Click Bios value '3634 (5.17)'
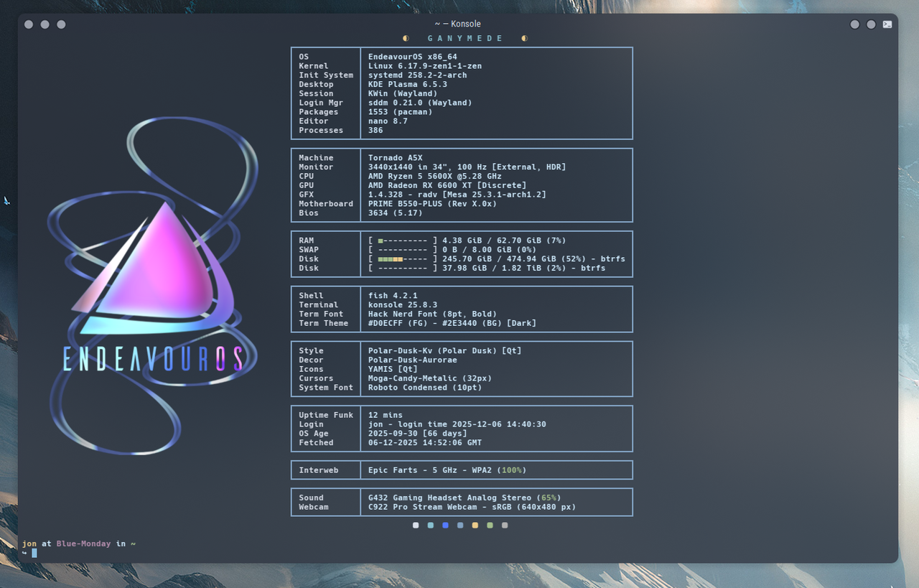Image resolution: width=919 pixels, height=588 pixels. click(x=396, y=213)
